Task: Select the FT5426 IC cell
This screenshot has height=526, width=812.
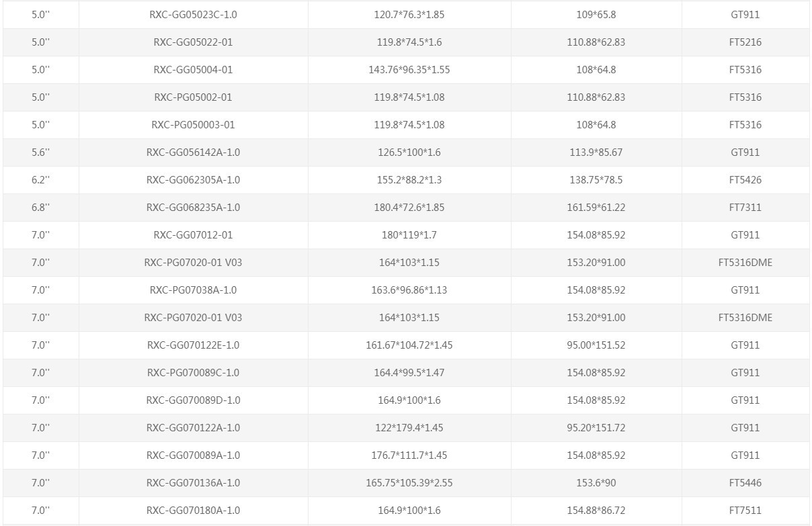Action: (x=745, y=180)
